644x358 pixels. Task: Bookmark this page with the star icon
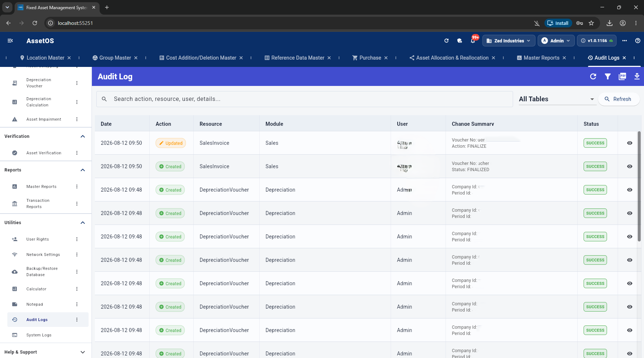tap(591, 23)
